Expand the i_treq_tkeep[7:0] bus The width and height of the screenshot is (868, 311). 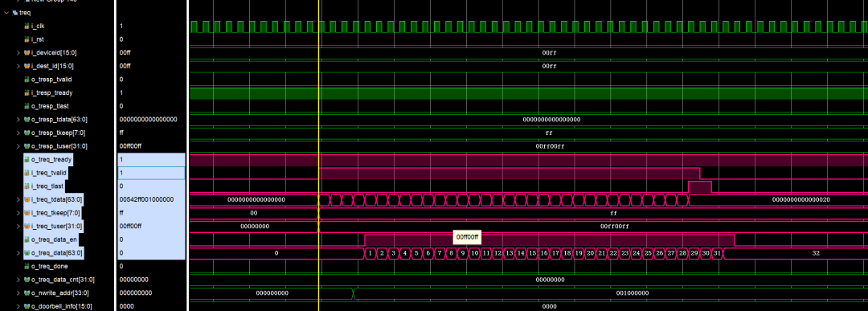point(18,212)
